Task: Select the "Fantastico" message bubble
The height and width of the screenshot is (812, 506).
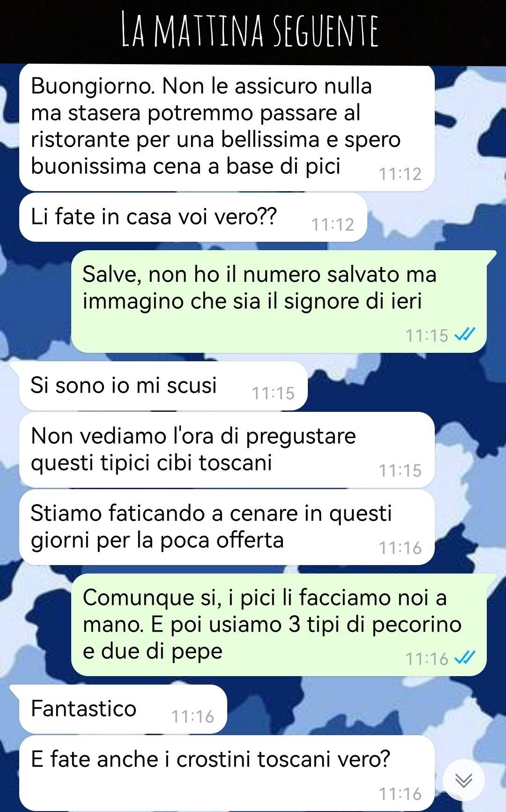Action: tap(123, 709)
